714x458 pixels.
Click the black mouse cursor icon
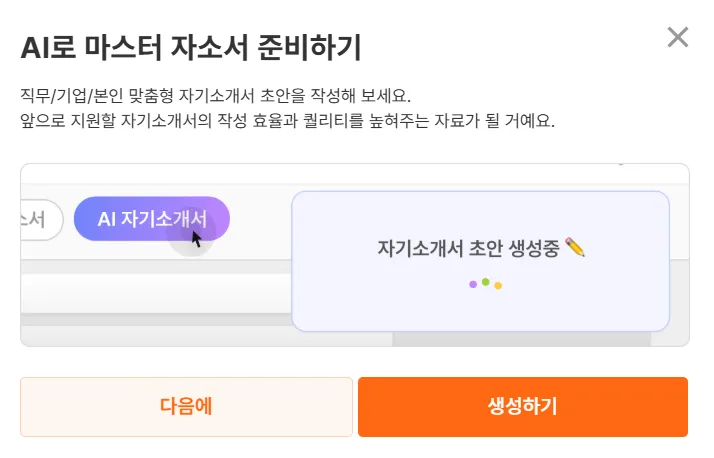[197, 238]
